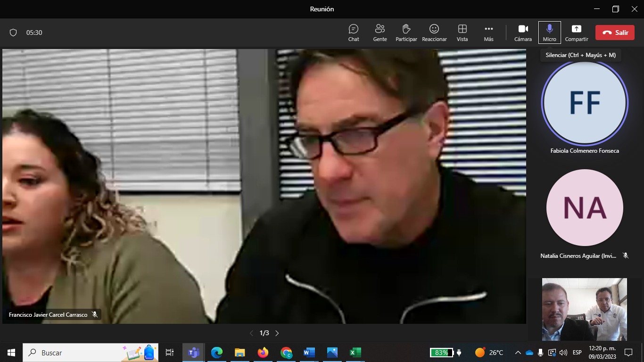
Task: Expand hidden system tray icons chevron
Action: point(518,353)
